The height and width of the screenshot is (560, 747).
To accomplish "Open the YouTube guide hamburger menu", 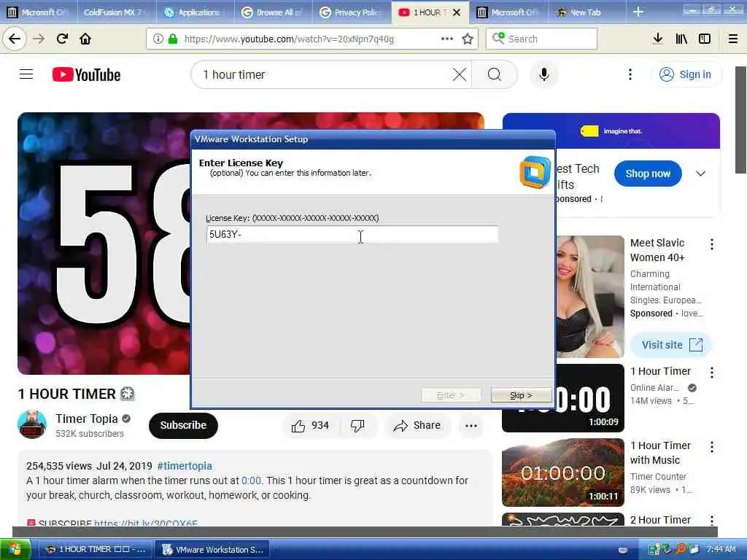I will point(26,74).
